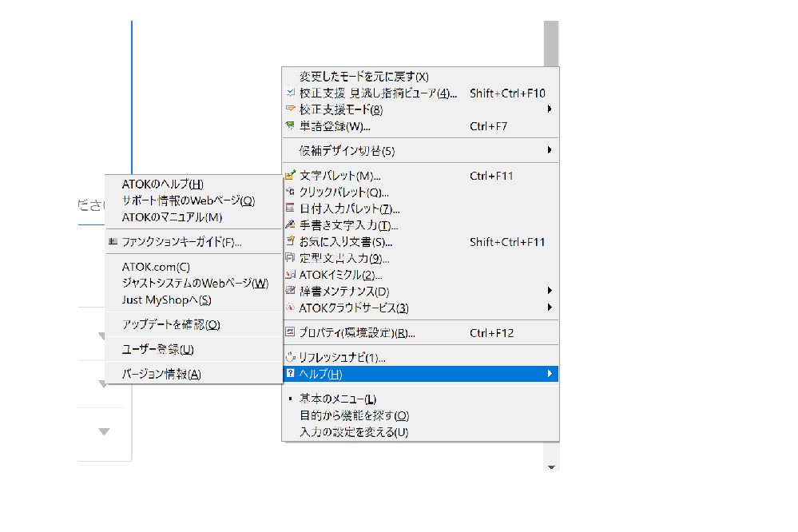This screenshot has height=532, width=798.
Task: Go to Just MyShopへ(S)
Action: pos(166,300)
